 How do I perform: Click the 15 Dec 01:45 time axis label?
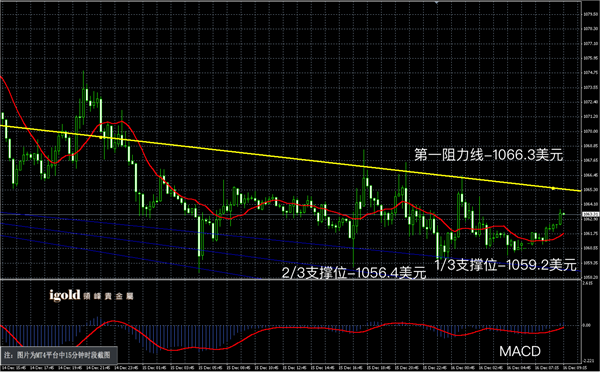[153, 368]
